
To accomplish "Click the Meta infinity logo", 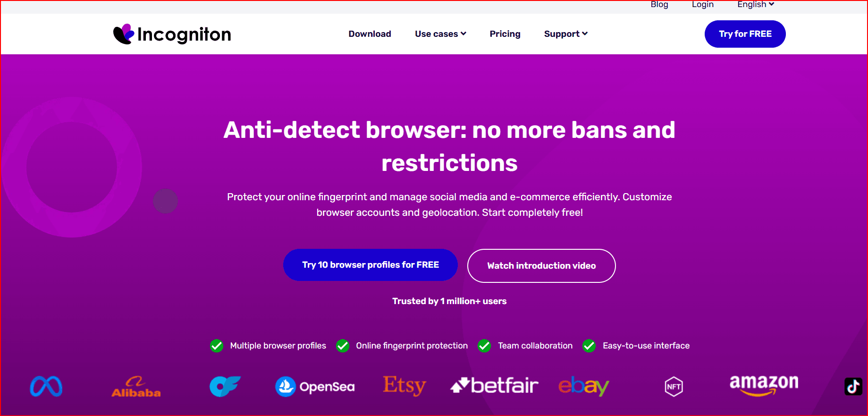I will coord(46,386).
